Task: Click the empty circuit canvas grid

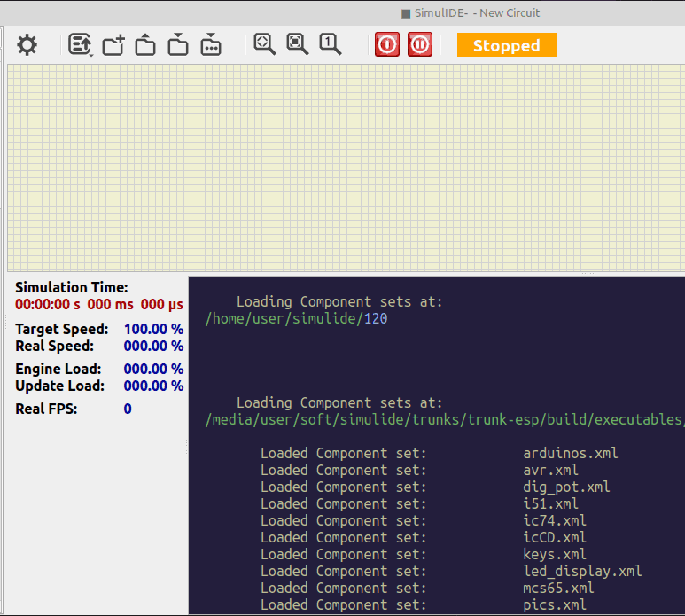Action: pos(346,167)
